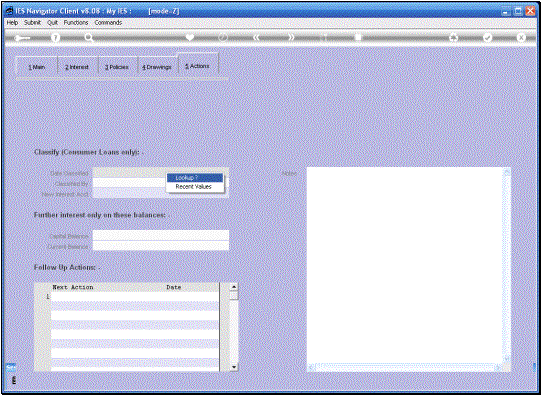
Task: Open the 4 Drawings tab
Action: 157,67
